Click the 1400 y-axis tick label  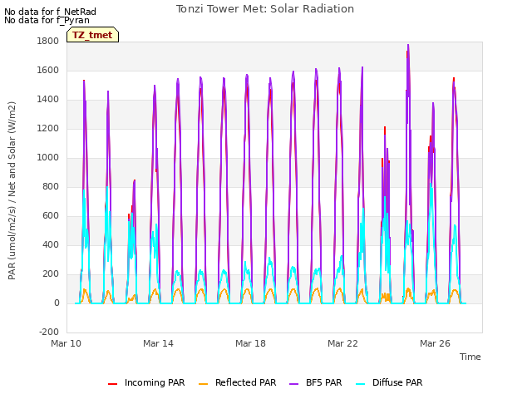48,100
